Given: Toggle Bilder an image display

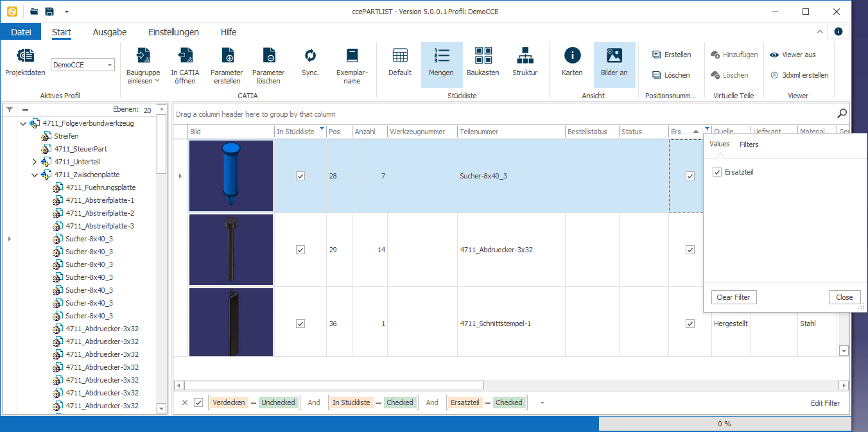Looking at the screenshot, I should (x=614, y=56).
